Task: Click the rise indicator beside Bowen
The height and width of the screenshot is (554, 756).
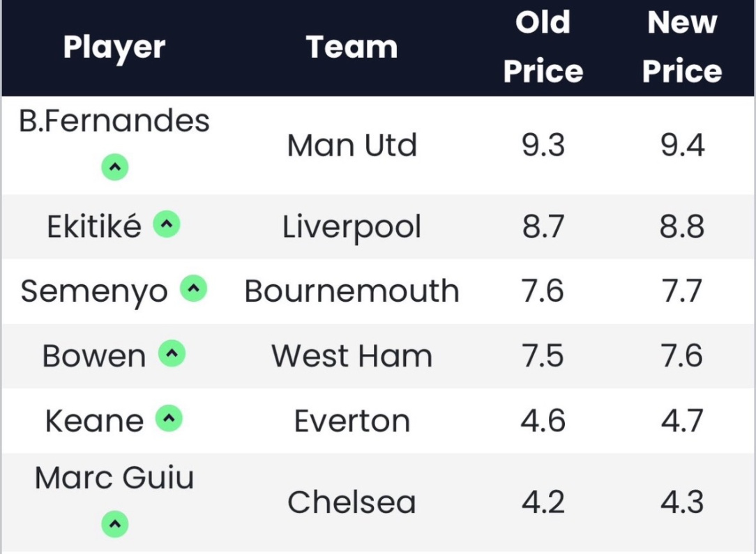Action: coord(172,354)
